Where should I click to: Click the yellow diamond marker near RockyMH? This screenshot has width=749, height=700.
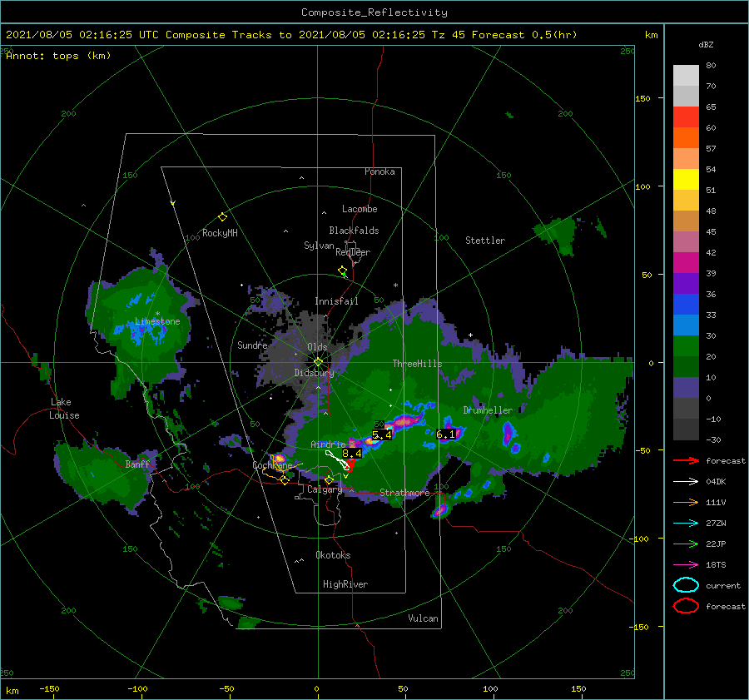tap(222, 217)
